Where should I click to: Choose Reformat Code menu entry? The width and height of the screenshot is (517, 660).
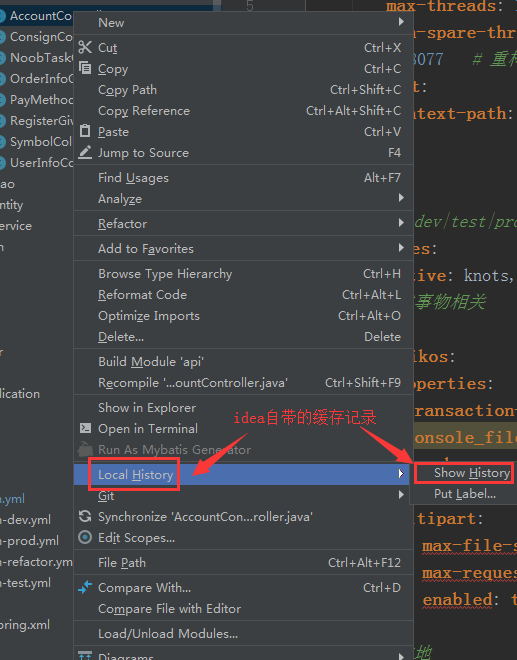(x=243, y=295)
